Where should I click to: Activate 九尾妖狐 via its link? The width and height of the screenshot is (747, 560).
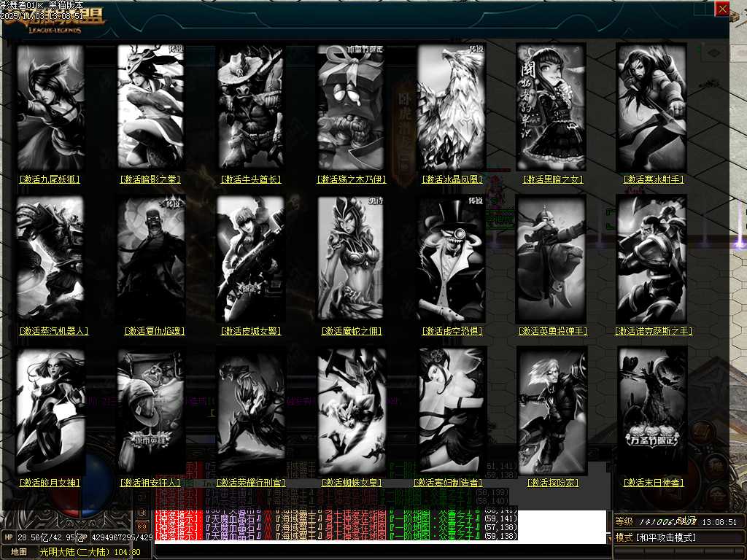[x=50, y=179]
